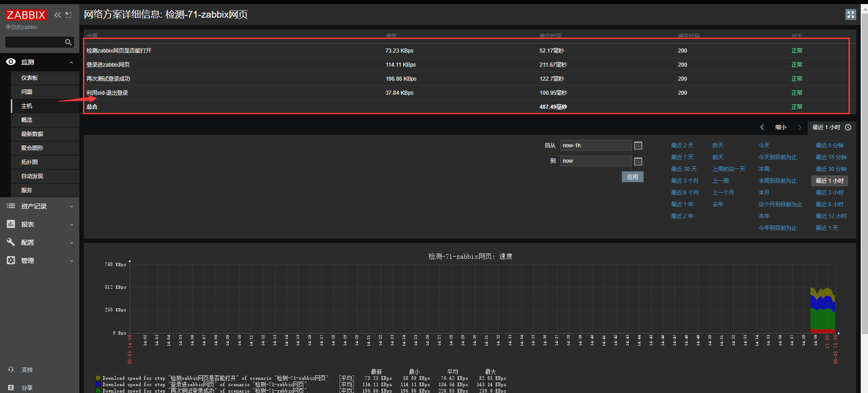Expand the 管理 section arrow
This screenshot has height=393, width=868.
point(72,261)
